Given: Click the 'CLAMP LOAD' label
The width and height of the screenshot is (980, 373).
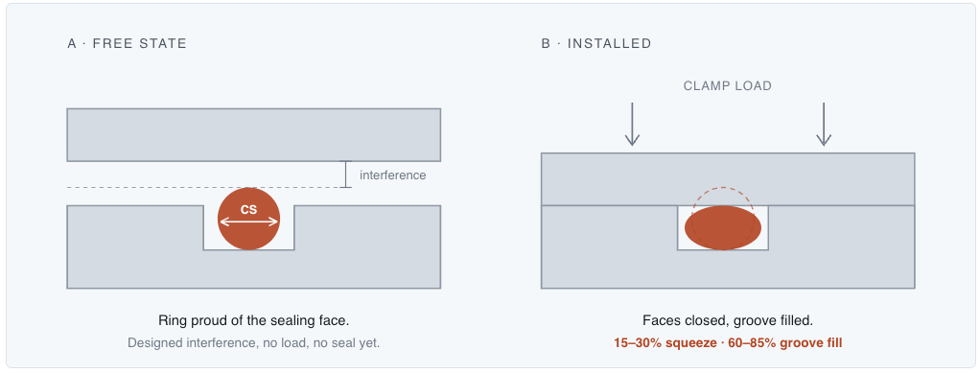Looking at the screenshot, I should coord(728,86).
